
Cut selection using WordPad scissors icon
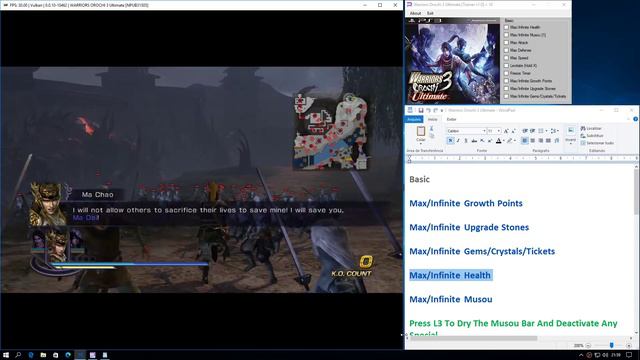[x=431, y=129]
